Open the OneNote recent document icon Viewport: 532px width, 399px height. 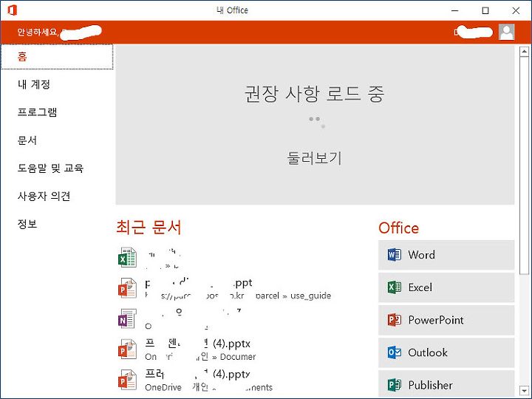pyautogui.click(x=128, y=318)
